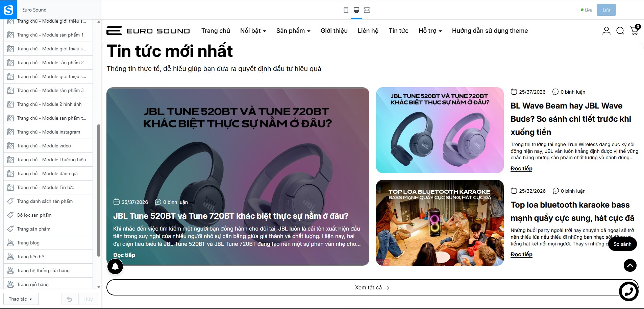Click the Tin tức mới nhất heading
The height and width of the screenshot is (309, 644).
[x=170, y=51]
